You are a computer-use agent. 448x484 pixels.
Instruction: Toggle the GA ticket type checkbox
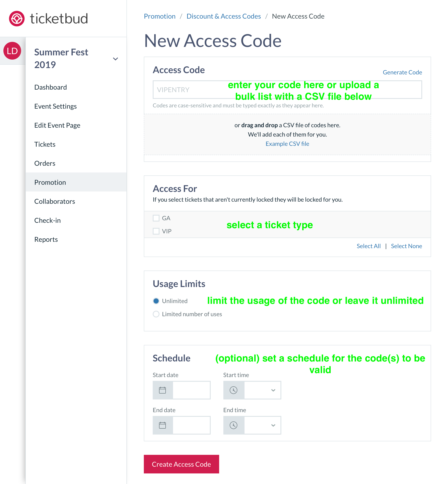156,217
